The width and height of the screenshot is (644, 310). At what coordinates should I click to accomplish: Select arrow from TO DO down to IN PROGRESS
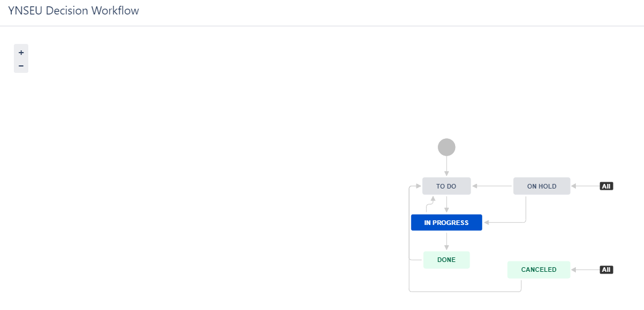click(x=446, y=204)
